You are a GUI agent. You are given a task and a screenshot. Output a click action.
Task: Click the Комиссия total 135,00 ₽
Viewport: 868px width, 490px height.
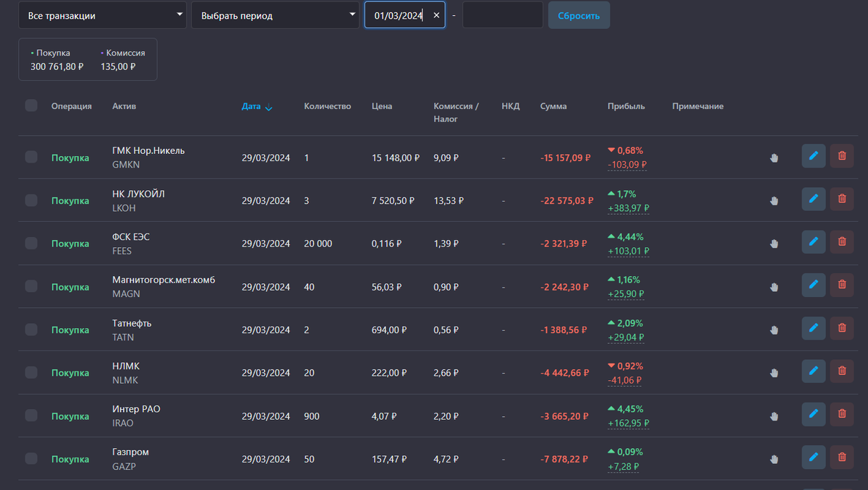(x=118, y=66)
